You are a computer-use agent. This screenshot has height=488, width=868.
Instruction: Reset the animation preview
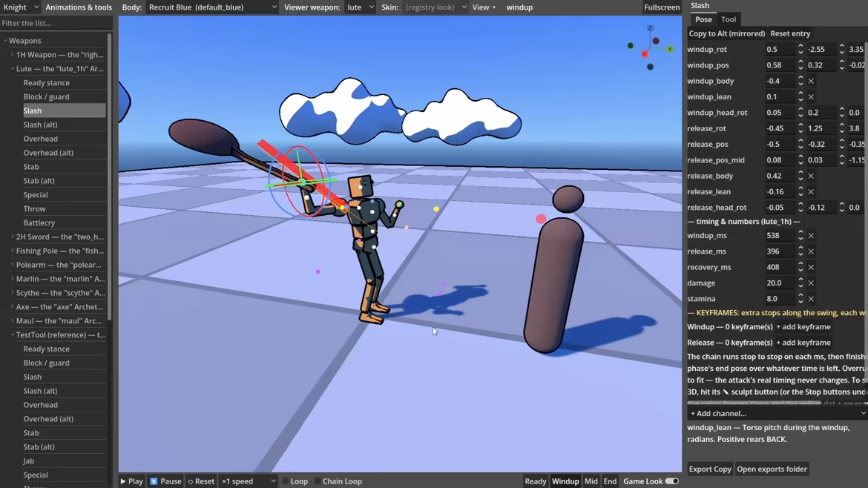(201, 481)
